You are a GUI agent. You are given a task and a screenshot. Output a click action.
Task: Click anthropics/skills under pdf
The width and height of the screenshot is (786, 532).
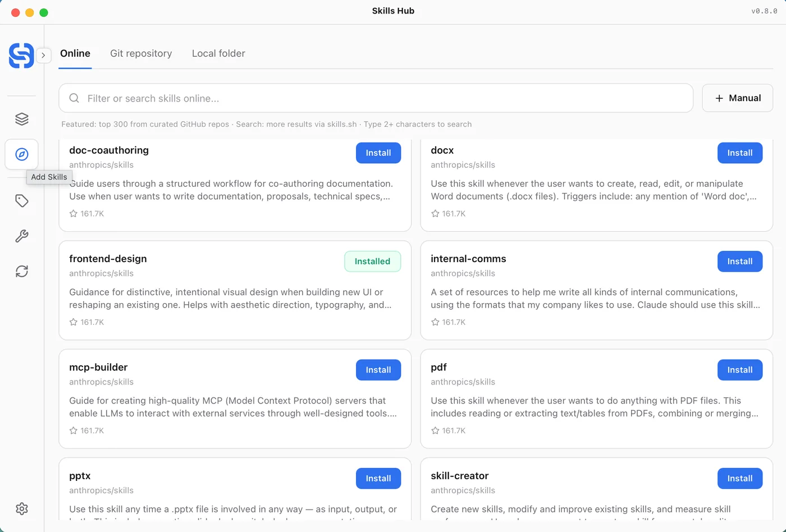point(463,382)
